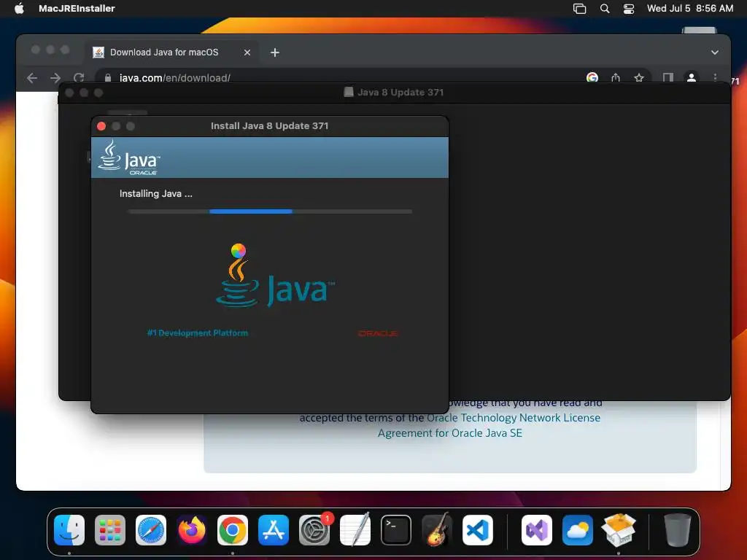This screenshot has width=747, height=560.
Task: Click the large Java logo in installer
Action: click(x=275, y=275)
